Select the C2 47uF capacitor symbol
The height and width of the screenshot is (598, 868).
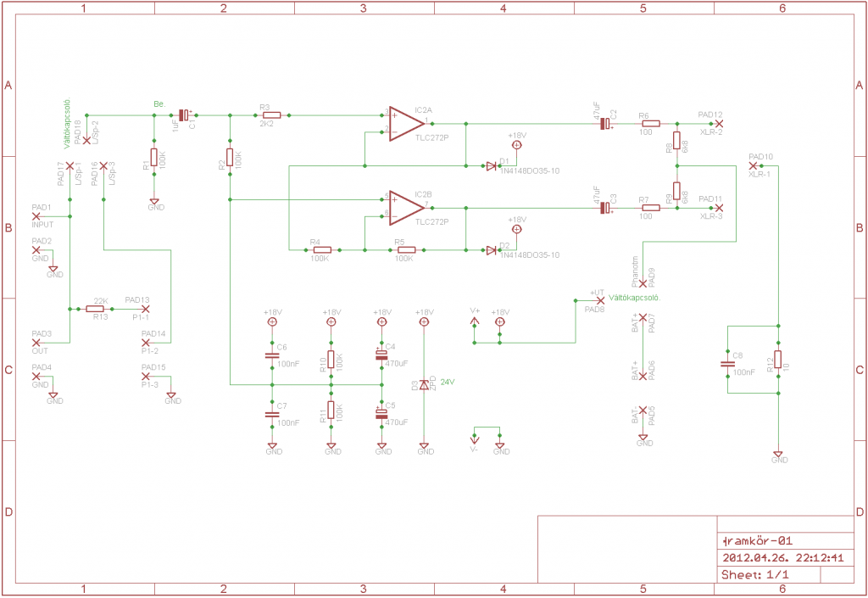pos(607,124)
